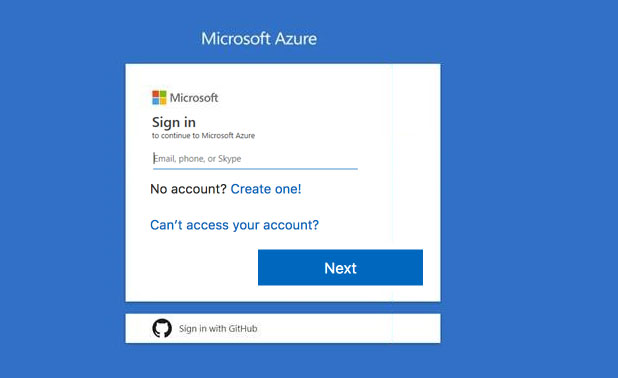Click the 'No account?' text
The height and width of the screenshot is (378, 618).
point(188,189)
